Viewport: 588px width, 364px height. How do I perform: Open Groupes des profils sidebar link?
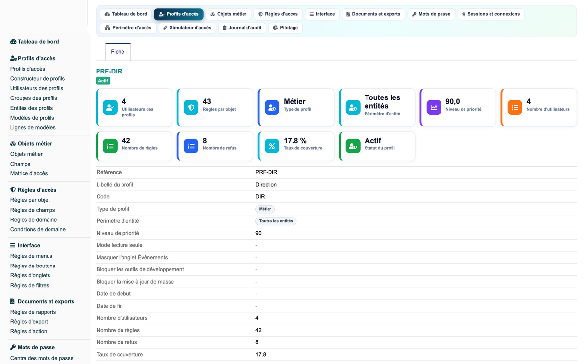click(34, 98)
